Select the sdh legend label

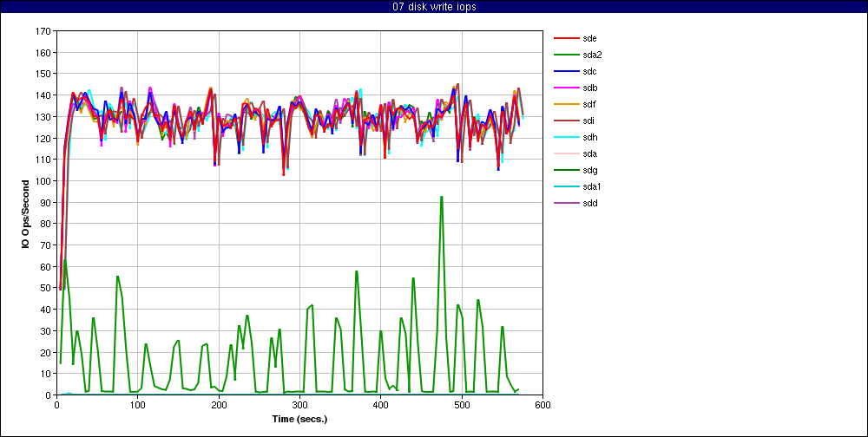pyautogui.click(x=589, y=137)
